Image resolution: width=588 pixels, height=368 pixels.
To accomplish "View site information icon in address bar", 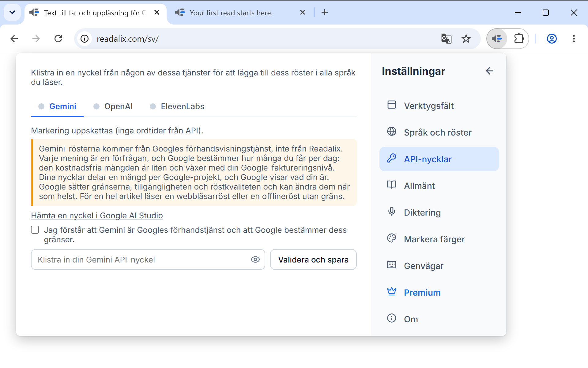I will [85, 39].
